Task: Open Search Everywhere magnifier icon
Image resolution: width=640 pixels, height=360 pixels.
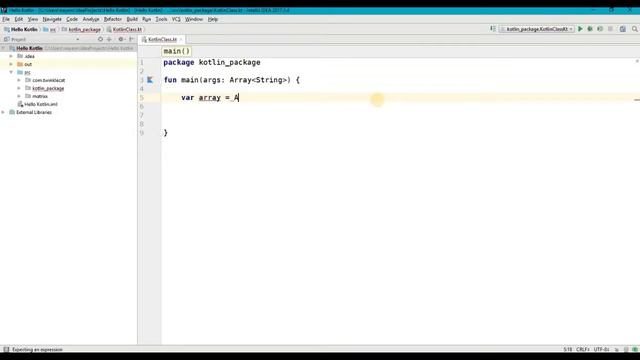Action: (635, 29)
